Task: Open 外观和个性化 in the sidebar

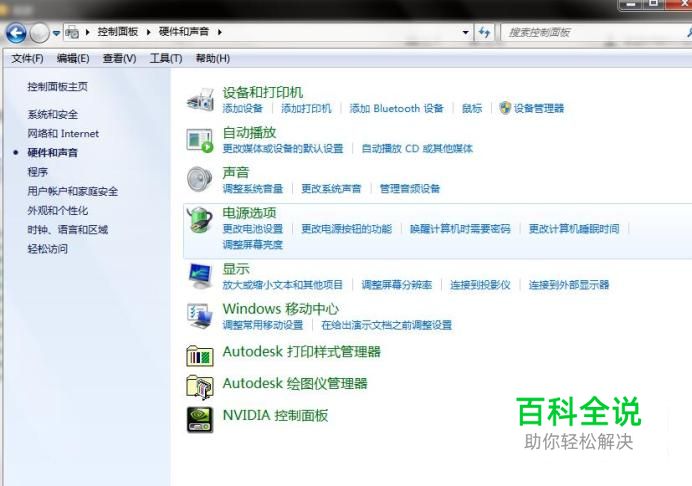Action: click(x=57, y=211)
